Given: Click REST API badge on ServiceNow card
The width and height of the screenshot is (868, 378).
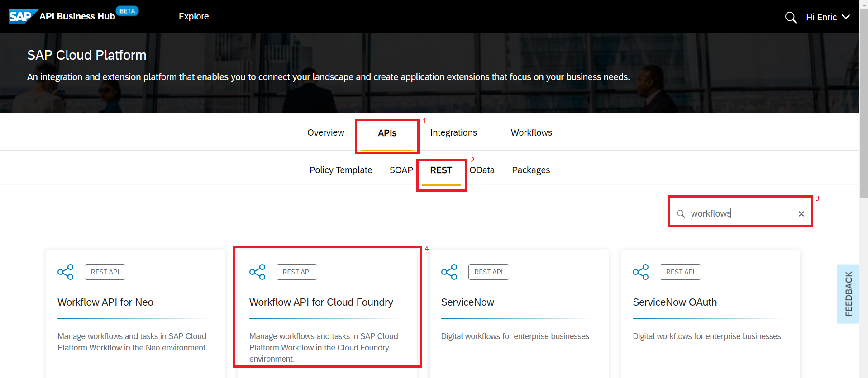Looking at the screenshot, I should pos(489,272).
